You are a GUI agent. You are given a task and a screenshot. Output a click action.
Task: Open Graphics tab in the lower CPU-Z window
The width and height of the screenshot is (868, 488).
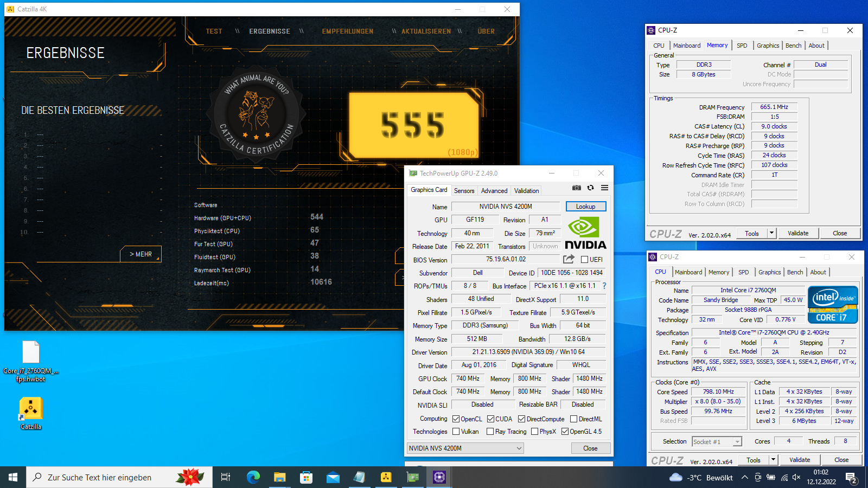click(769, 272)
